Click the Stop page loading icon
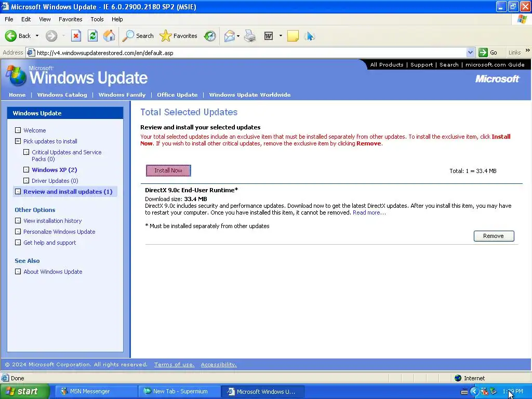Viewport: 532px width, 399px height. pyautogui.click(x=76, y=36)
